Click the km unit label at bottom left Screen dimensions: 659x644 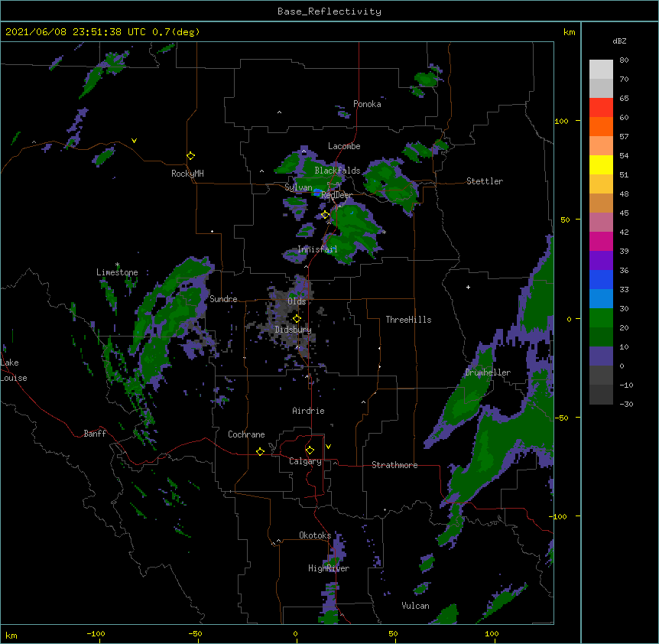click(x=11, y=635)
